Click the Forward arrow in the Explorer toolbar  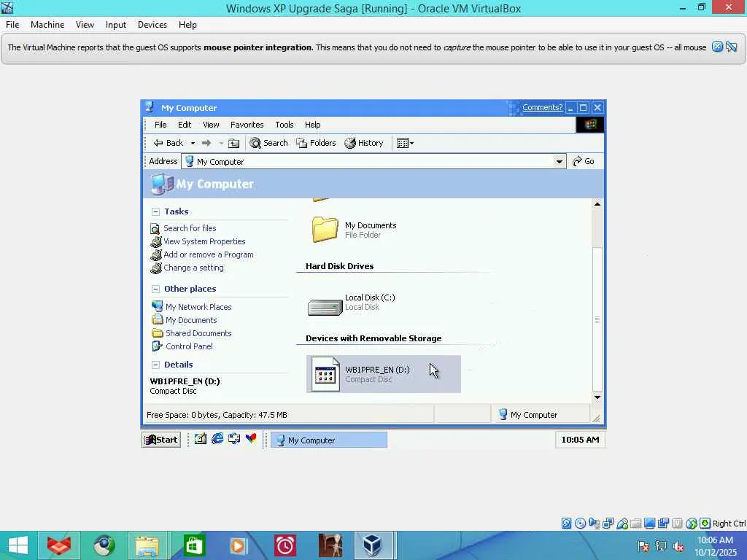point(206,143)
